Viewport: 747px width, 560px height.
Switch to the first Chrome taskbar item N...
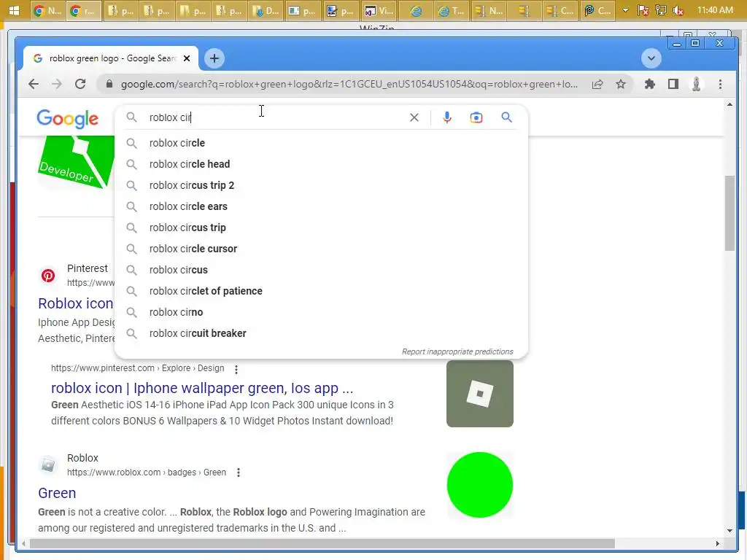point(47,10)
